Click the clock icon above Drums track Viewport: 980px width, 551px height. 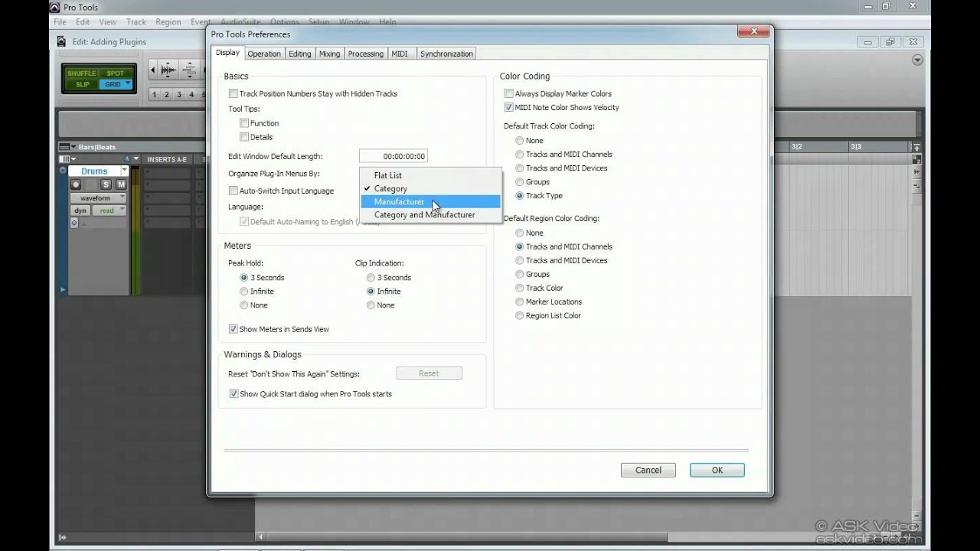128,159
